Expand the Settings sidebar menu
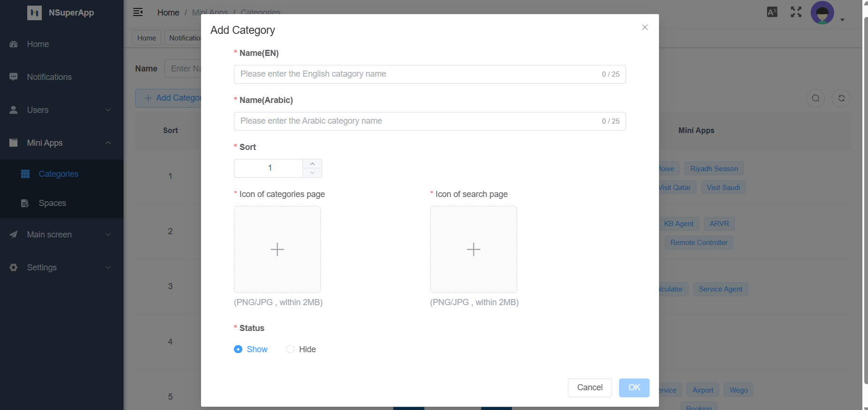 point(61,268)
